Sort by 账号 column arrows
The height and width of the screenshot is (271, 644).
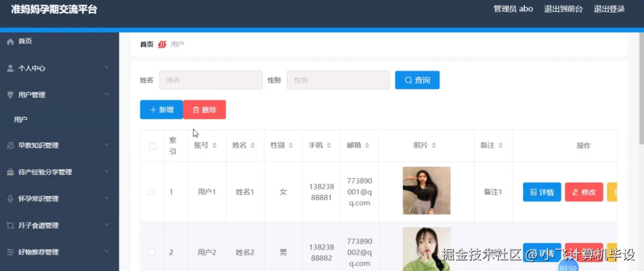point(214,146)
